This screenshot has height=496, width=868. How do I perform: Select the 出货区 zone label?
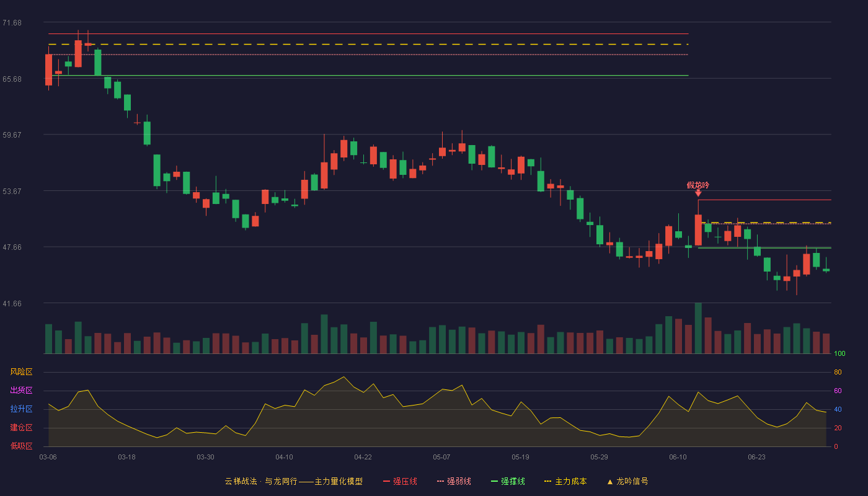[x=22, y=391]
